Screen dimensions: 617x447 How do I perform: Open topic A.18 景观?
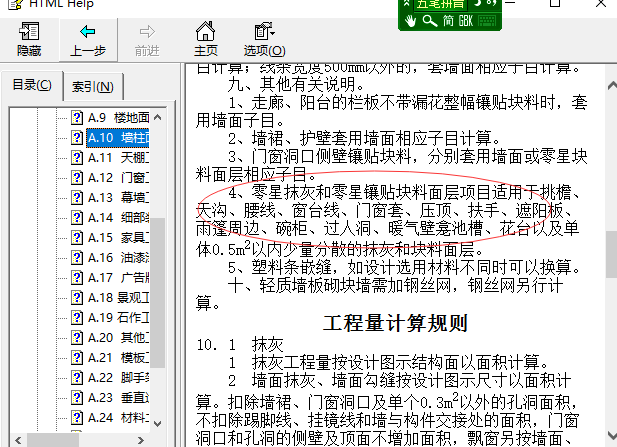coord(118,297)
